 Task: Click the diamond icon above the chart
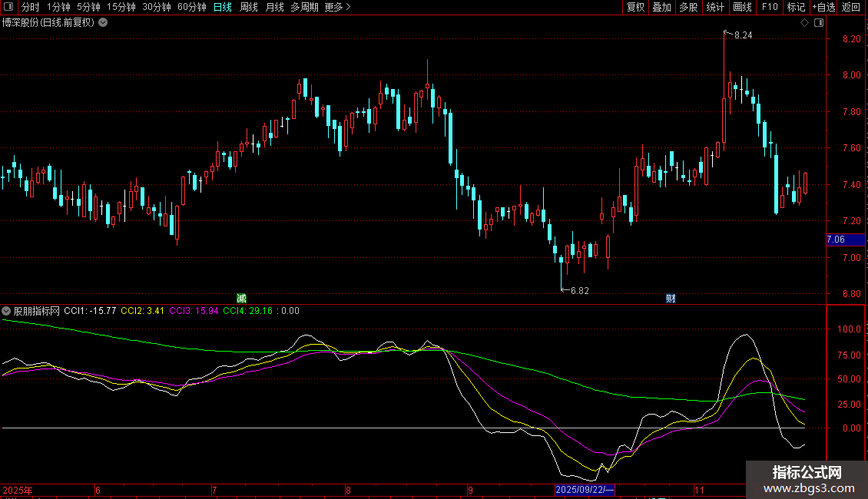[804, 23]
